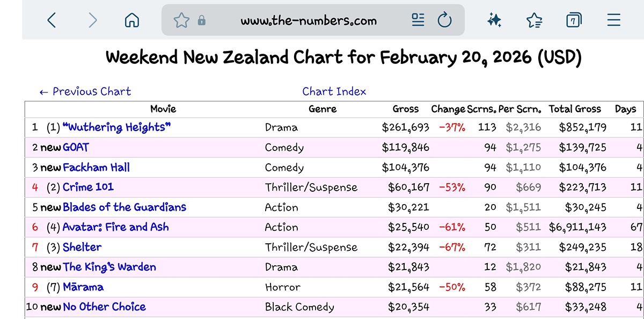The image size is (644, 319).
Task: Open the Chart Index link
Action: 334,91
